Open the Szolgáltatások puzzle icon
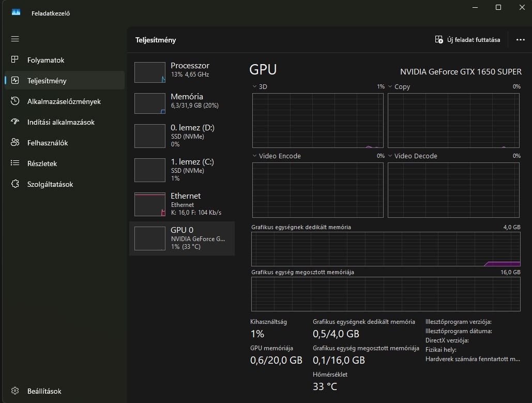 coord(15,184)
